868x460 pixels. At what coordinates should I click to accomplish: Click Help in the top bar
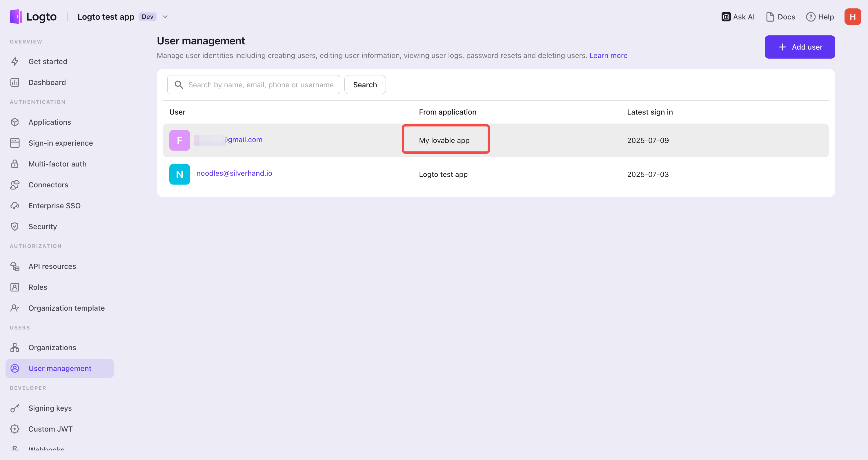point(820,17)
